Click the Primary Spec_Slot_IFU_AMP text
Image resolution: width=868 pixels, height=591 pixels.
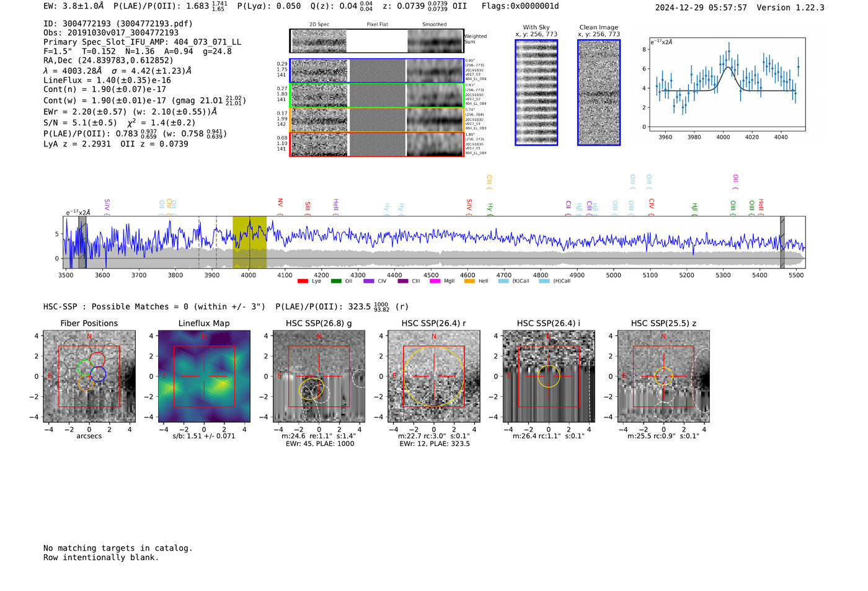142,42
